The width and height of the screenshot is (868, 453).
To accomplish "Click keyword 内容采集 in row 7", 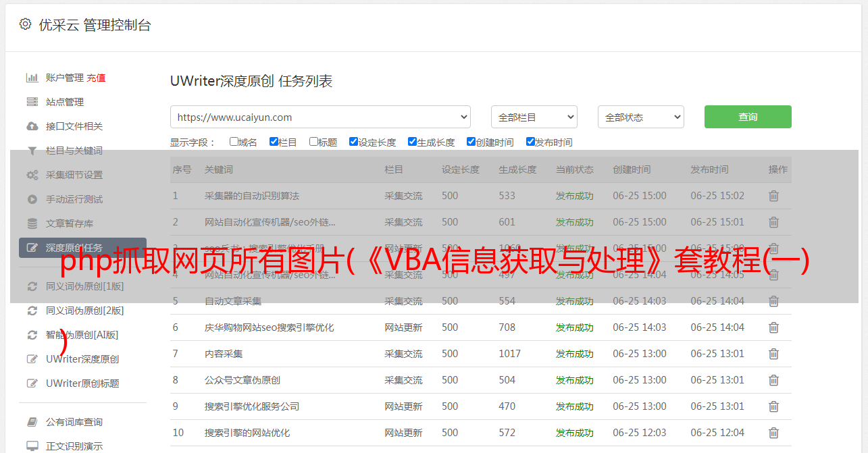I will [224, 354].
